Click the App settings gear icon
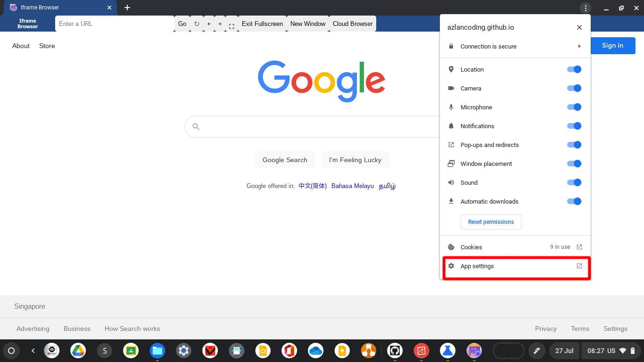This screenshot has width=644, height=362. click(x=451, y=266)
